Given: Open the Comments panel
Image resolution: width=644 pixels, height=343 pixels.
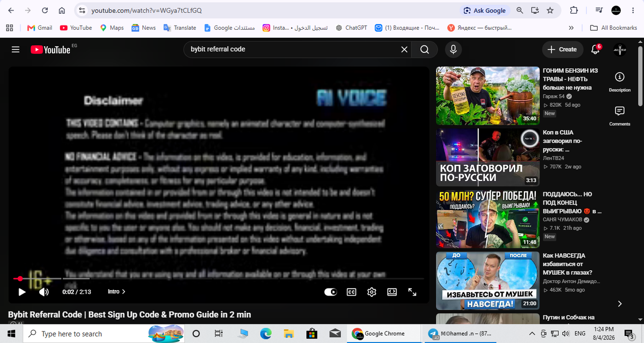Looking at the screenshot, I should [x=620, y=116].
